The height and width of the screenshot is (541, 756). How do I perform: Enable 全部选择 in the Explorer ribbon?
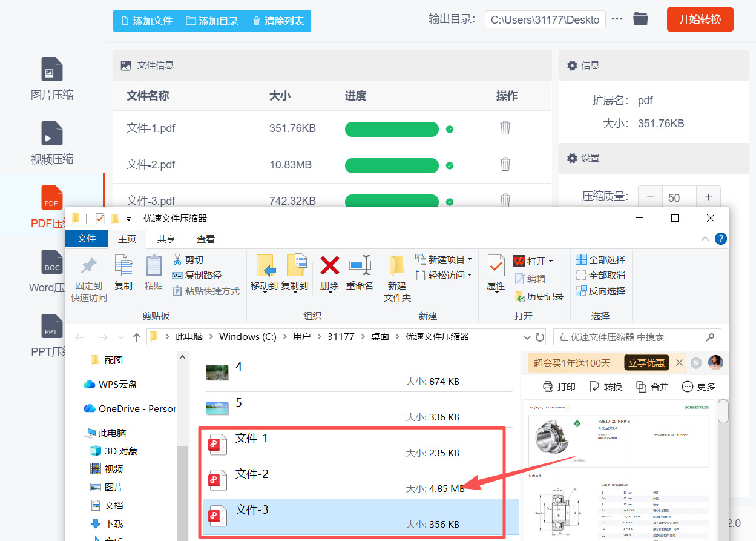click(600, 259)
